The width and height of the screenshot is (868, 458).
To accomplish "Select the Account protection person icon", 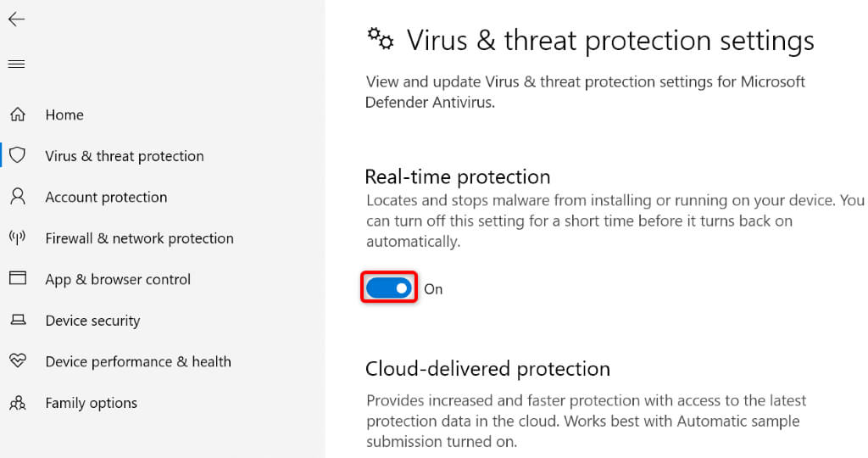I will coord(17,197).
